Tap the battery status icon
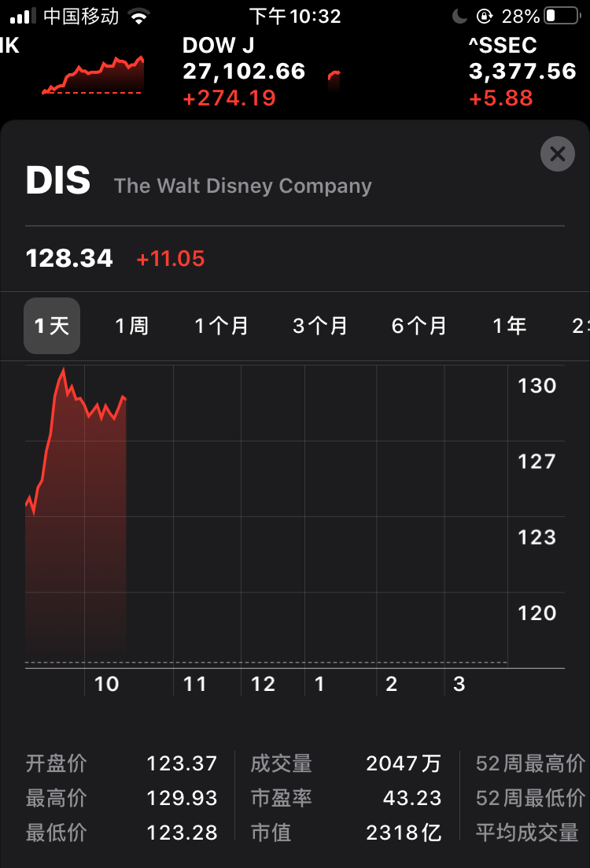The width and height of the screenshot is (590, 868). 561,16
